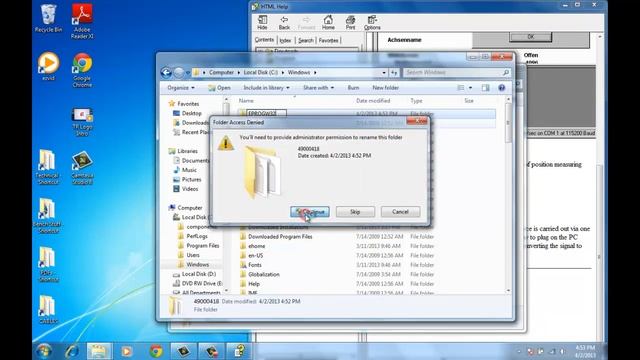The height and width of the screenshot is (360, 640).
Task: Select Local Disk (D:) in navigation pane
Action: click(198, 274)
